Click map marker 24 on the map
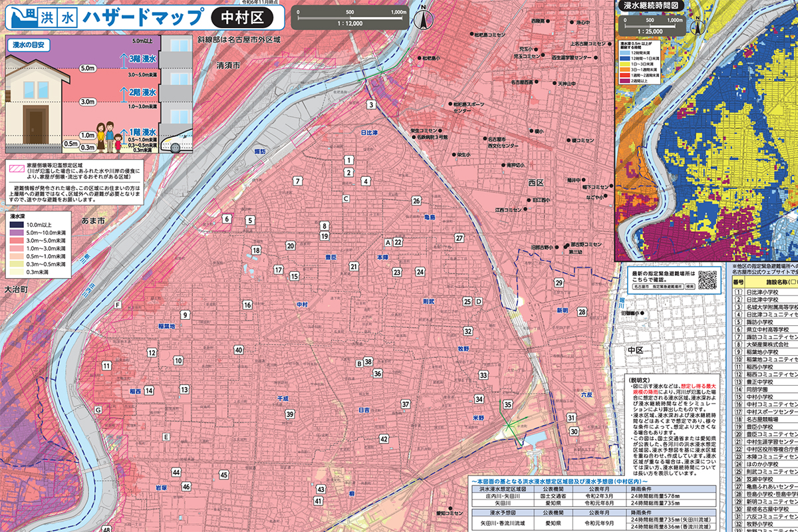 420,271
